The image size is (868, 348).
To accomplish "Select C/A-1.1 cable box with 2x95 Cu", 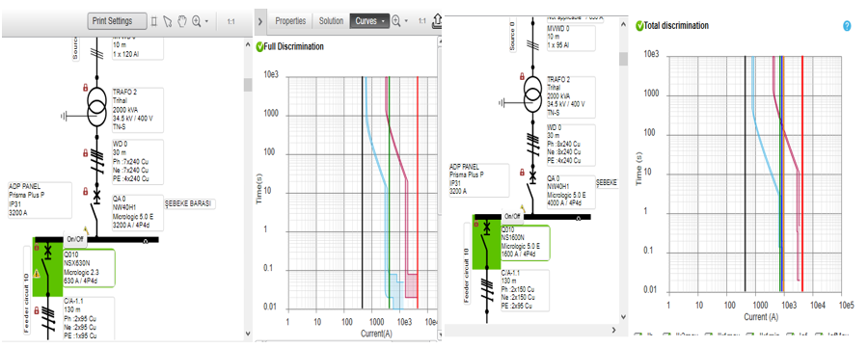I will pyautogui.click(x=90, y=318).
